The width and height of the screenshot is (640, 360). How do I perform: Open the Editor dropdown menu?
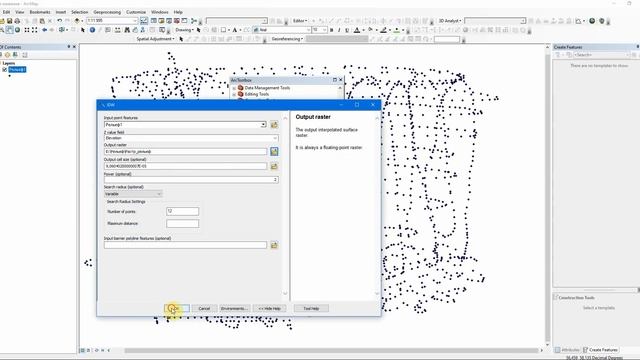300,21
